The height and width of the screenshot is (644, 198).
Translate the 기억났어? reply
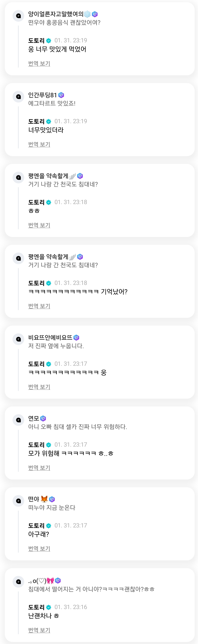(39, 306)
